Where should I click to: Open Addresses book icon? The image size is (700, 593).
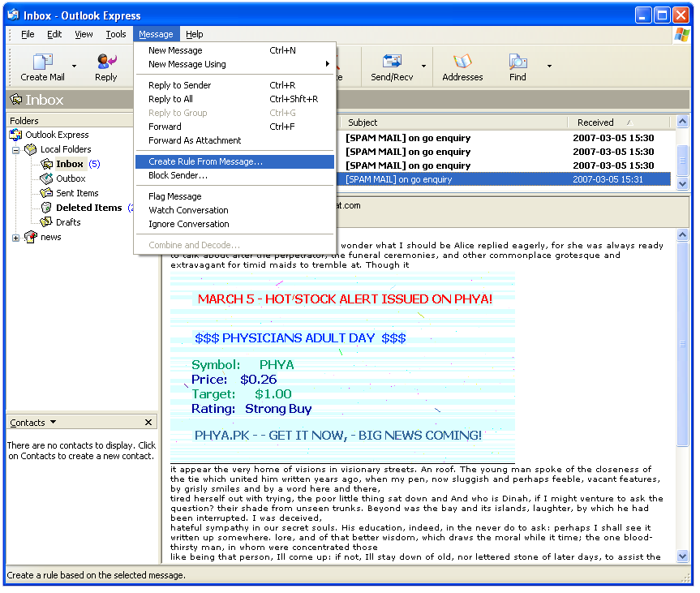coord(462,61)
